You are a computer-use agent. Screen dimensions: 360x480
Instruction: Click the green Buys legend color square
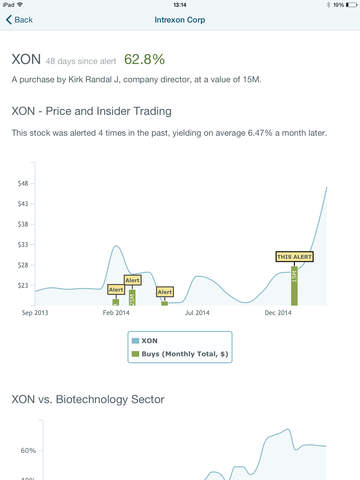pos(135,354)
